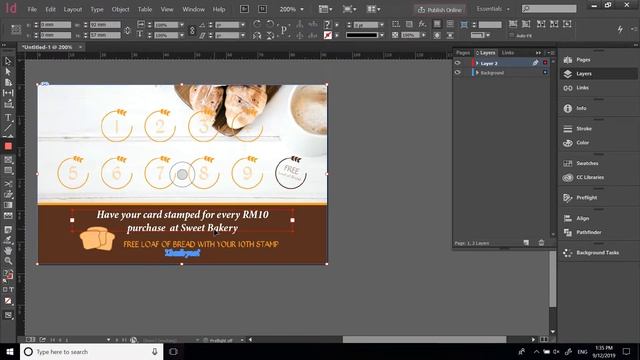The image size is (640, 360).
Task: Click the horizontal scrollbar at bottom
Action: click(x=424, y=339)
